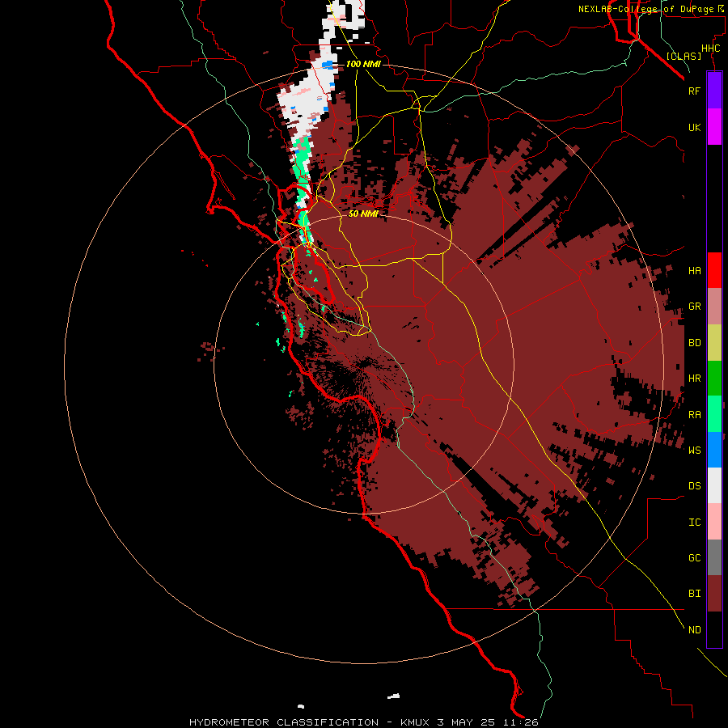This screenshot has height=728, width=728.
Task: Click the HR dark green legend swatch
Action: pos(714,379)
